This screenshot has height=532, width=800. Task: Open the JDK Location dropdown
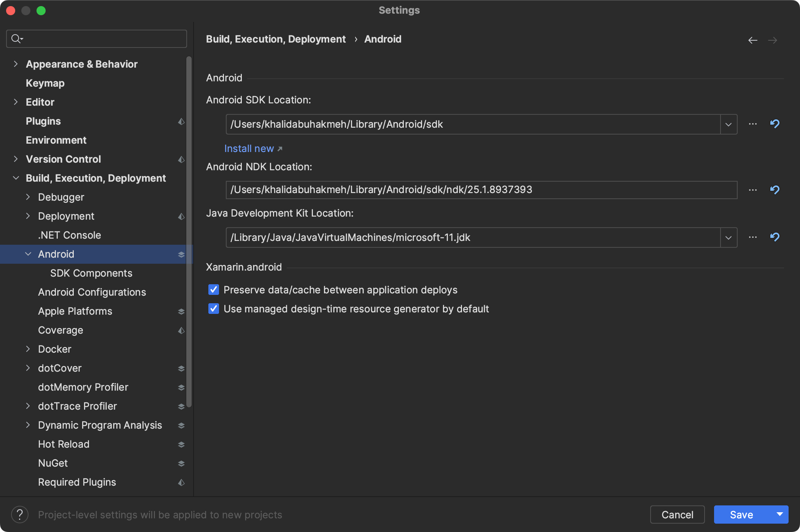pyautogui.click(x=729, y=237)
